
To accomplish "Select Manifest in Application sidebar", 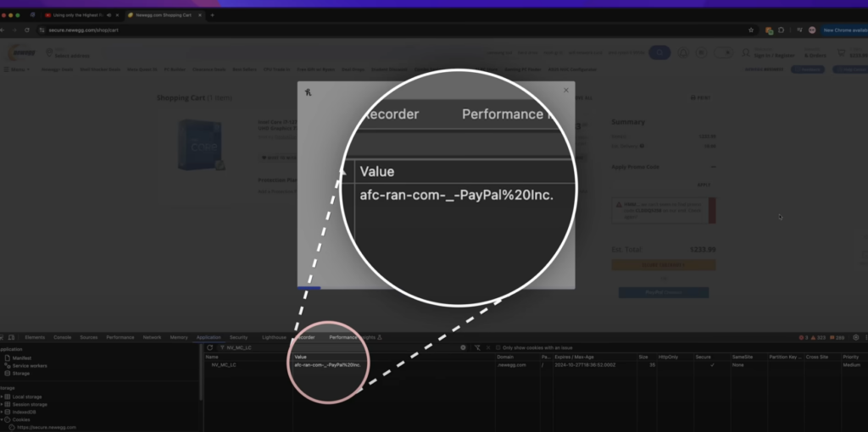I will tap(22, 357).
